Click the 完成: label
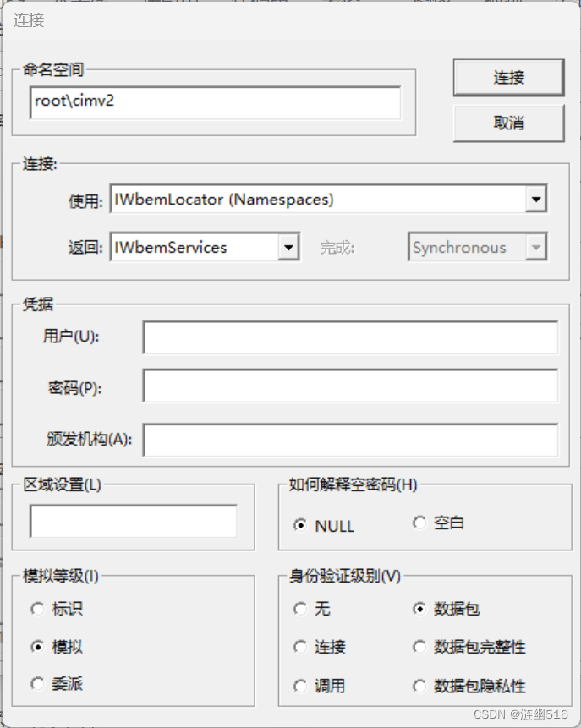 coord(337,248)
